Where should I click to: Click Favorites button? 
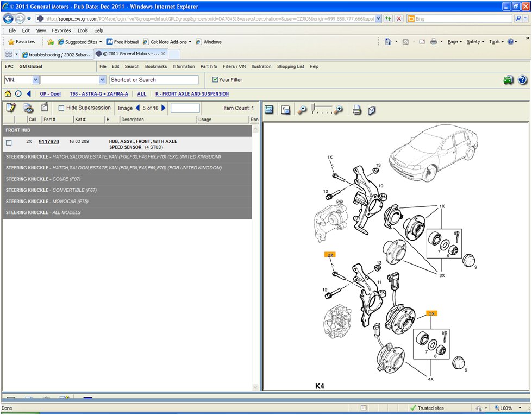(x=21, y=42)
